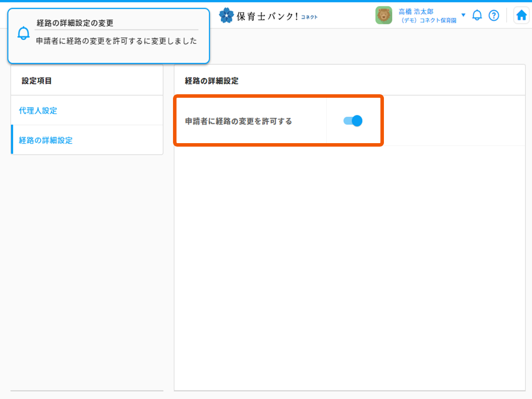Click the blue flower logo icon
The width and height of the screenshot is (532, 399).
226,15
